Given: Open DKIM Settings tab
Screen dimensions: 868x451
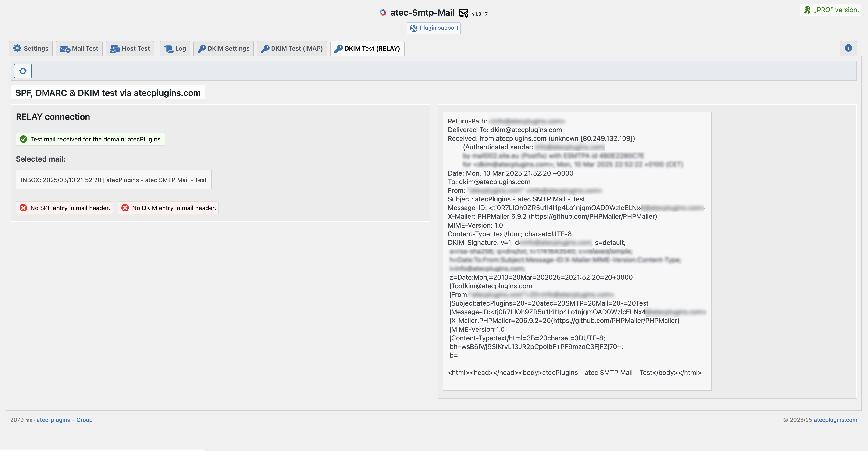Looking at the screenshot, I should pos(223,49).
